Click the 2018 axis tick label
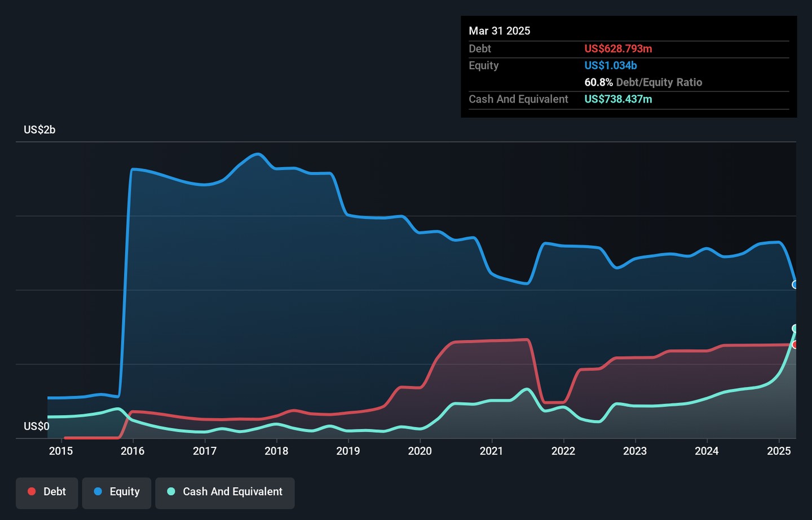 [x=276, y=451]
